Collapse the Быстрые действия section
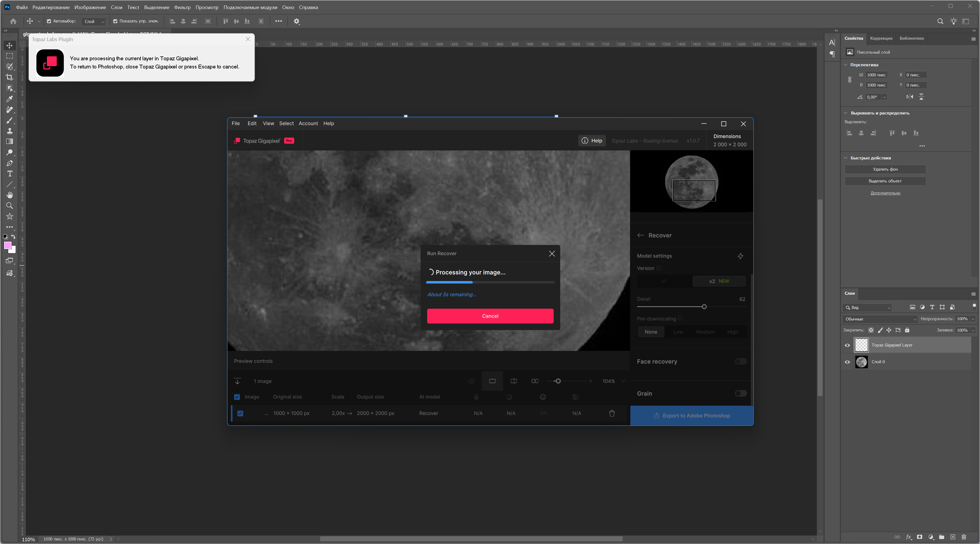 pos(846,158)
